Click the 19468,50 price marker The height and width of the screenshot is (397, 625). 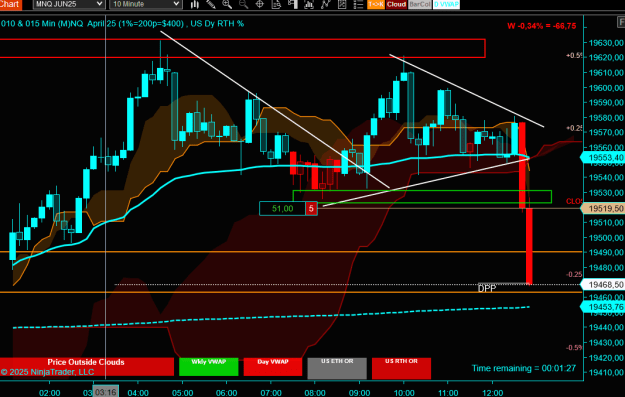[x=603, y=285]
